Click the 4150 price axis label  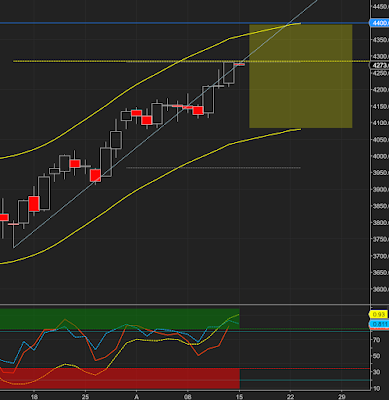[381, 106]
